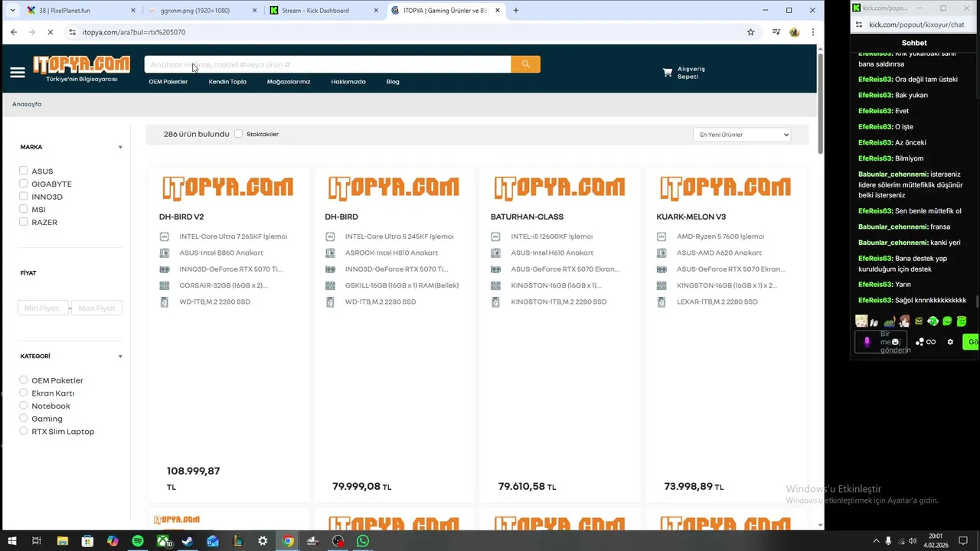Viewport: 980px width, 551px height.
Task: Click the Windows Start button
Action: (x=11, y=541)
